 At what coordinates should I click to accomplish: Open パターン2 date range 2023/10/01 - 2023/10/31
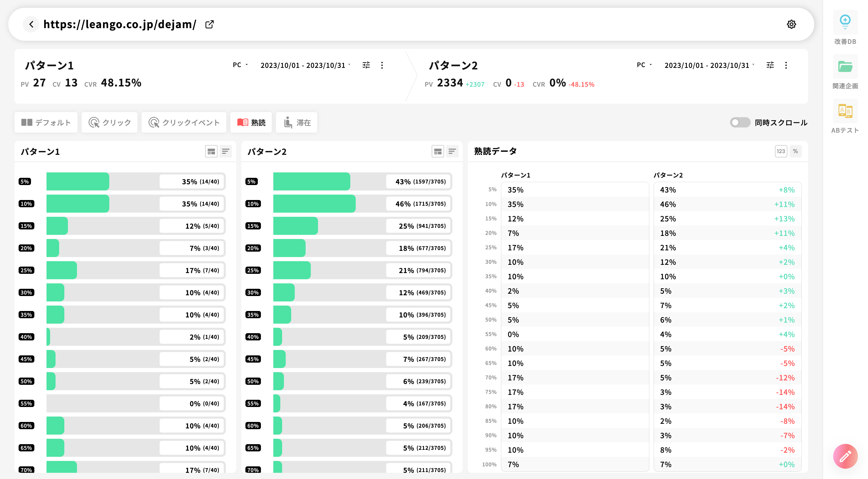point(709,65)
